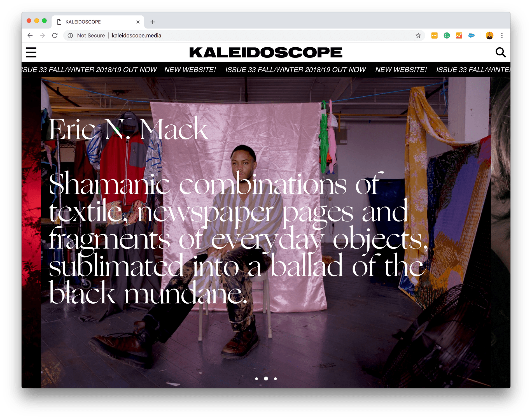Open a new tab with the plus button
Viewport: 532px width, 419px height.
153,22
